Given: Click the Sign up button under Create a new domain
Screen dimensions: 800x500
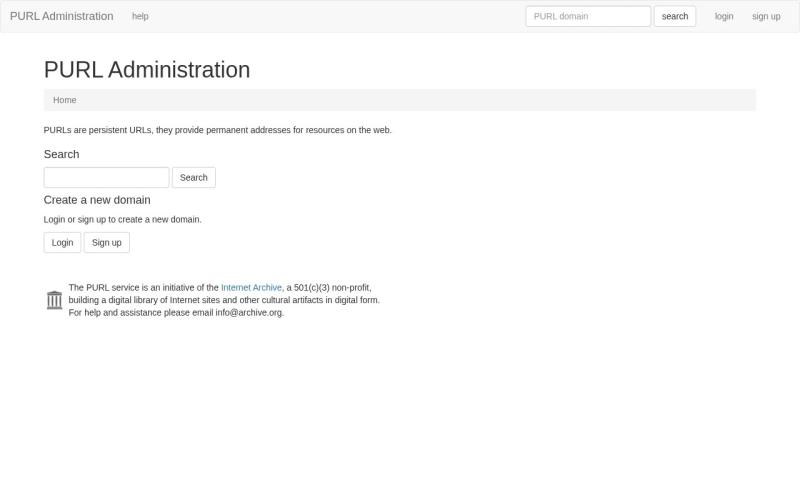Looking at the screenshot, I should point(107,242).
